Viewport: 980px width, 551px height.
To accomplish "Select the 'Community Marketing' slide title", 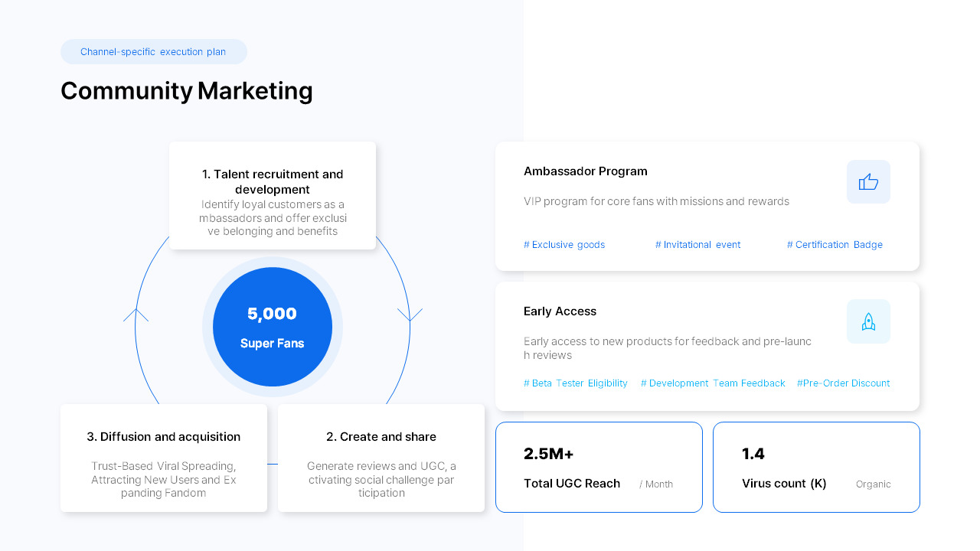I will (x=187, y=91).
